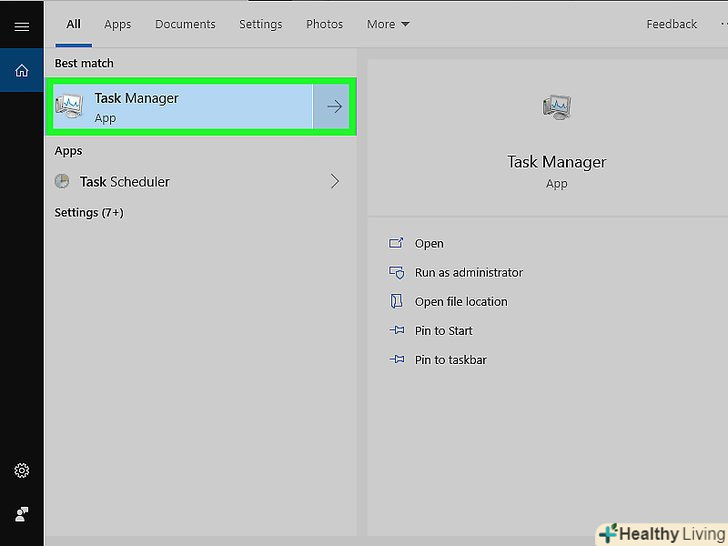Click Open in the Task Manager actions

pyautogui.click(x=429, y=243)
